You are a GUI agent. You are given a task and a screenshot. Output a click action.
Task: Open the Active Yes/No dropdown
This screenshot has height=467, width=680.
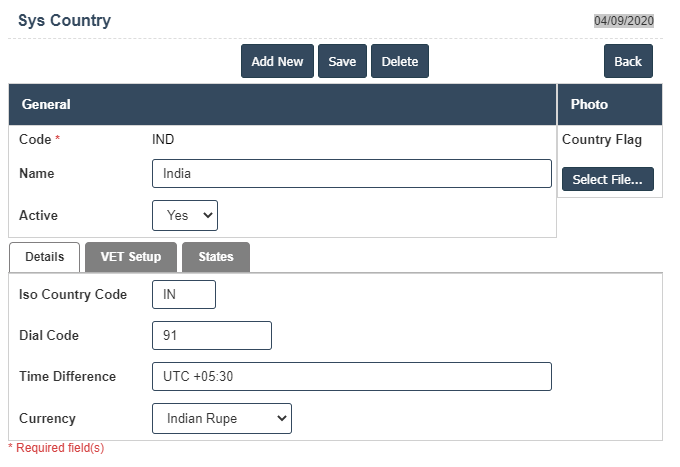coord(185,215)
